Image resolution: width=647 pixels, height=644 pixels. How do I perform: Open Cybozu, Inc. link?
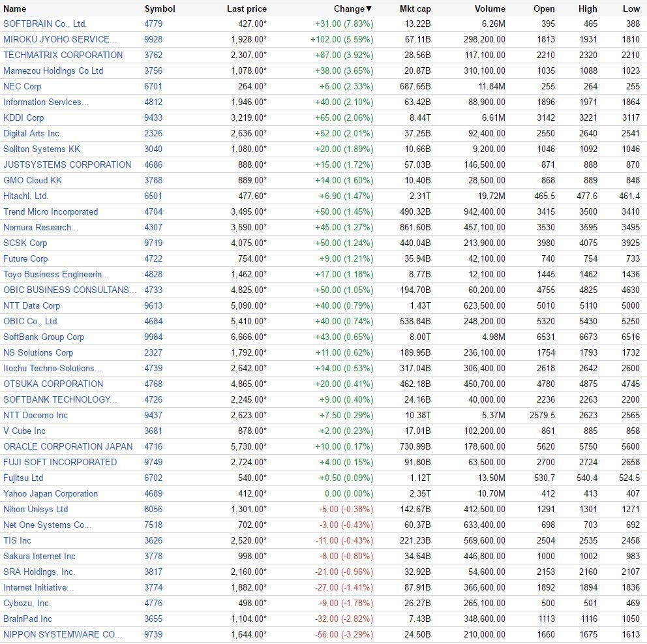[27, 604]
